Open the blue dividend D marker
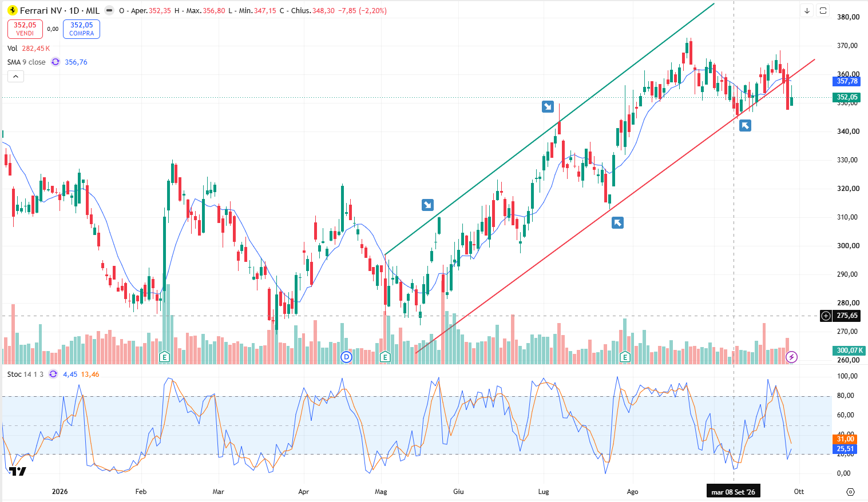This screenshot has height=502, width=868. coord(346,357)
